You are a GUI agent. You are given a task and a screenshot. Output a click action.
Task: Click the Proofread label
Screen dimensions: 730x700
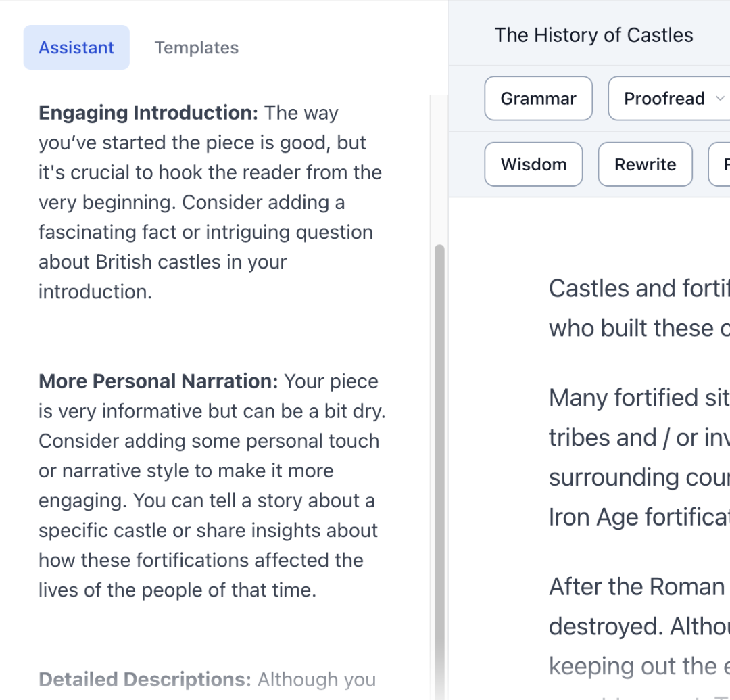[664, 98]
